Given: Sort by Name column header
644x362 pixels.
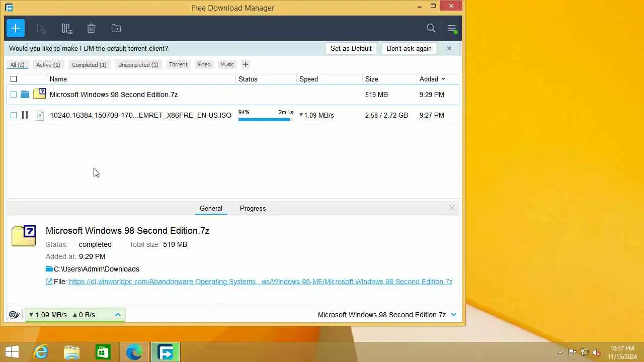Looking at the screenshot, I should [x=58, y=79].
